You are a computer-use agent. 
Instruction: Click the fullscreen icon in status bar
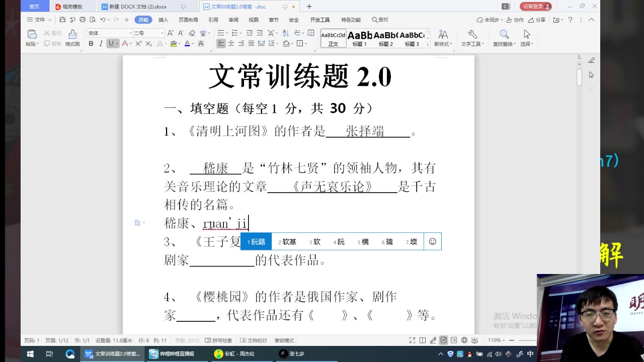coord(412,340)
